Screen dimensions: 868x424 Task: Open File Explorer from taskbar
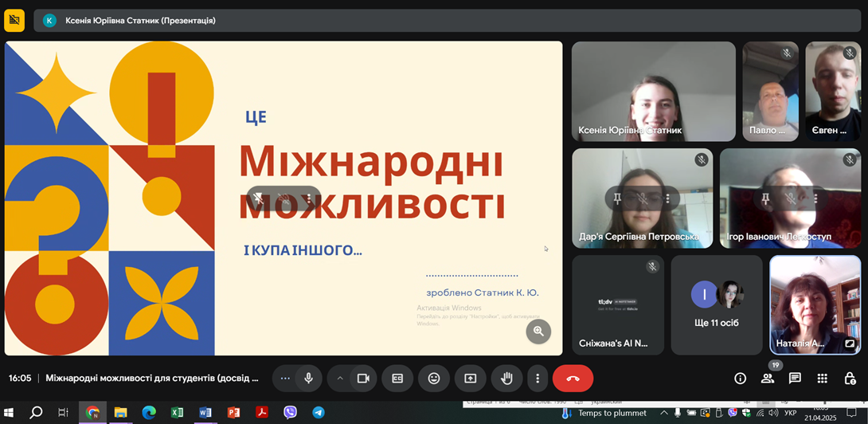[x=120, y=412]
